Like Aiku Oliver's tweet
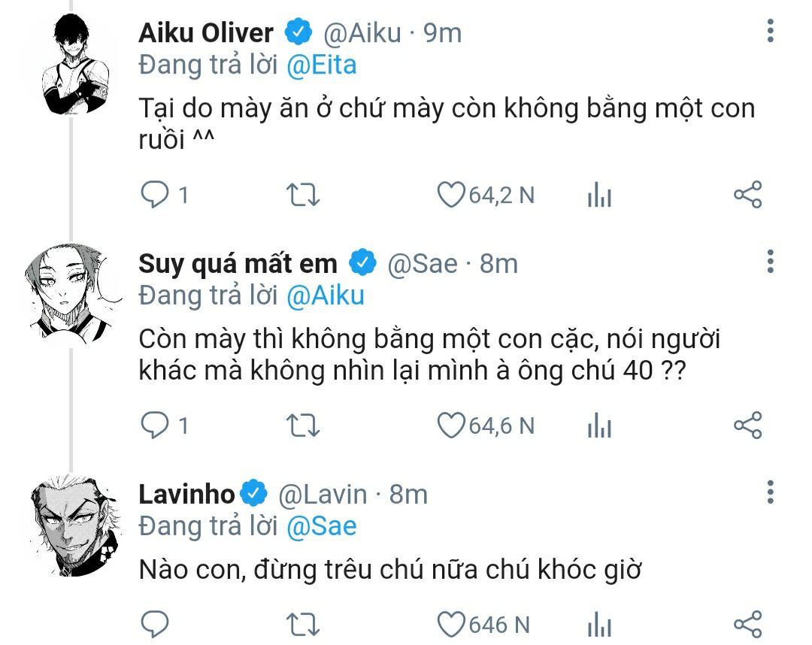The width and height of the screenshot is (812, 645). tap(451, 195)
